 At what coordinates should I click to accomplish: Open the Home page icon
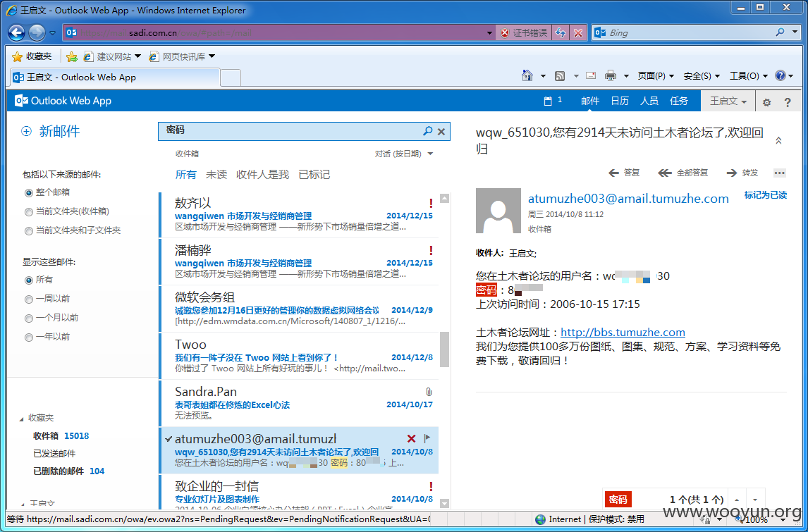point(527,75)
